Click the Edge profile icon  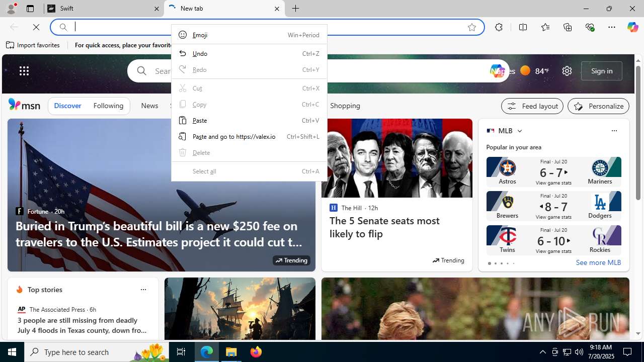11,9
